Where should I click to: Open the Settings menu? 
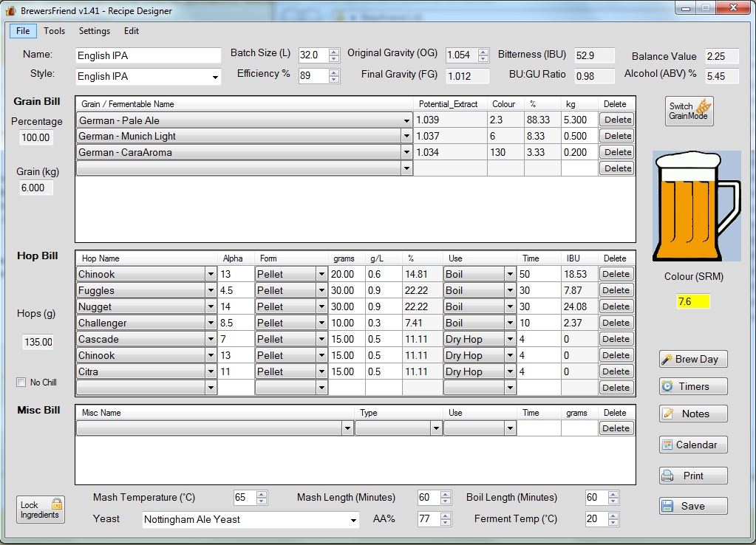pos(95,31)
